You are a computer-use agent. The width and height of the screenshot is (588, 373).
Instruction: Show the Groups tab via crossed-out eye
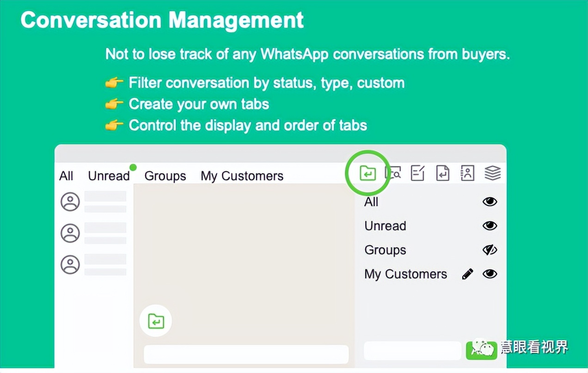click(490, 250)
